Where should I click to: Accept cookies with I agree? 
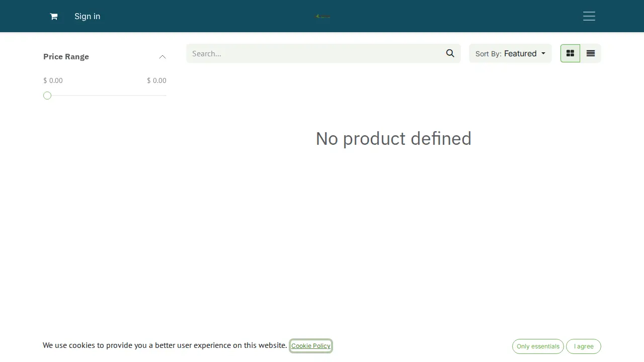(x=584, y=346)
